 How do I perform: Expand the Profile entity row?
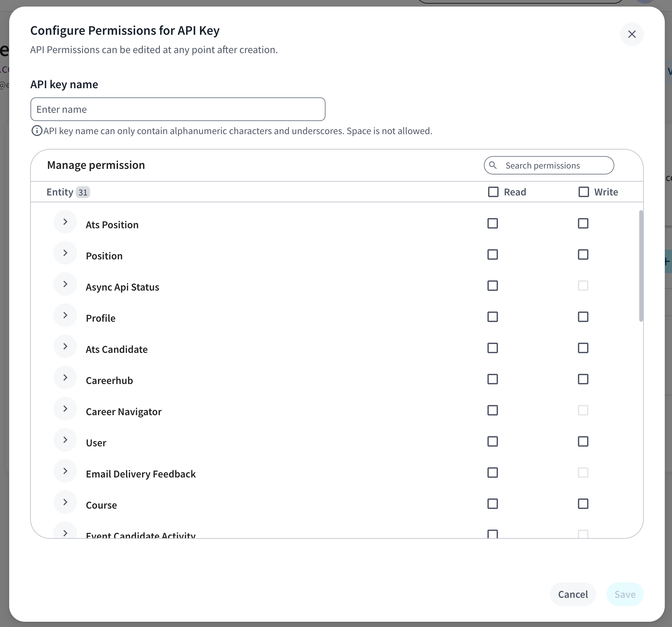coord(65,315)
